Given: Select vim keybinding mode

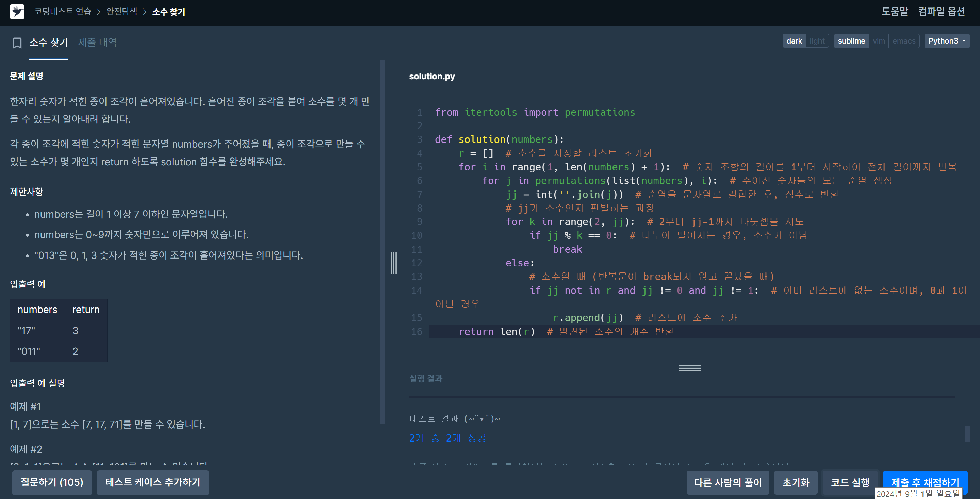Looking at the screenshot, I should (878, 41).
